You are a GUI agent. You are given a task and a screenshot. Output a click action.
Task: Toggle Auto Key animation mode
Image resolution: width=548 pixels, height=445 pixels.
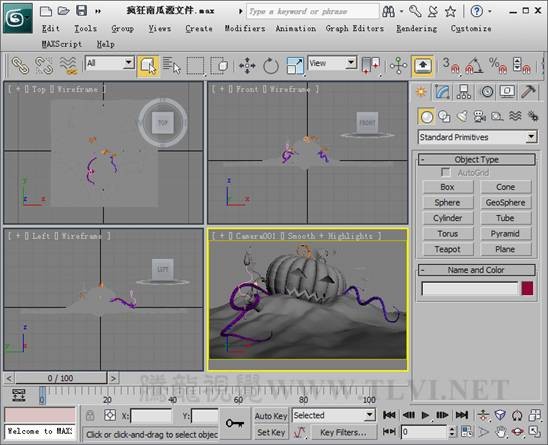(271, 416)
